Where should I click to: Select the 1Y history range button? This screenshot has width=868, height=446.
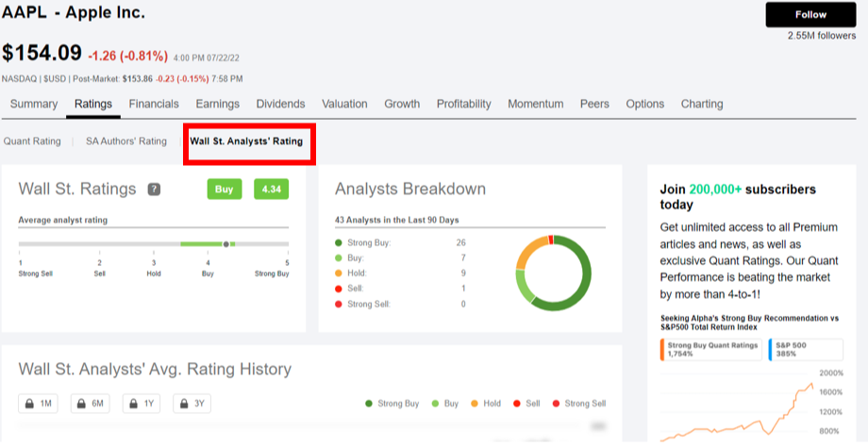142,404
